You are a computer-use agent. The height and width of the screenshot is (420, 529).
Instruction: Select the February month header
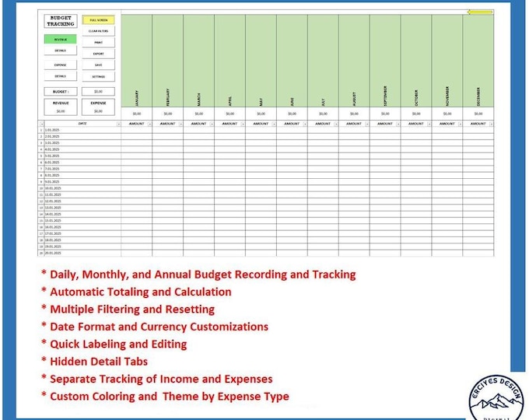pos(168,61)
